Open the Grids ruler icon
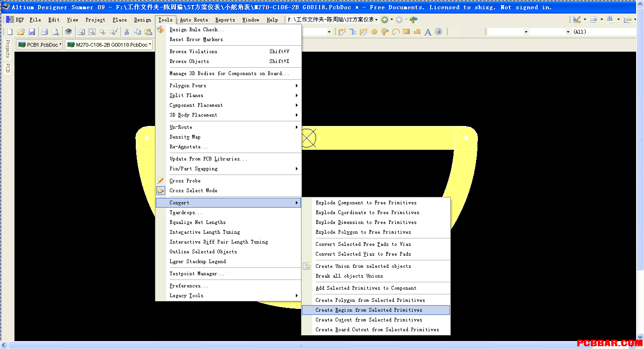 tap(628, 20)
